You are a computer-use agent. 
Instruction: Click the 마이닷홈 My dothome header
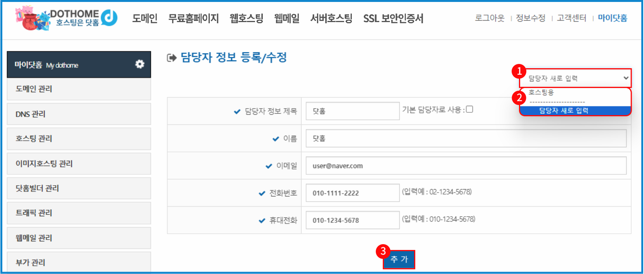[79, 64]
